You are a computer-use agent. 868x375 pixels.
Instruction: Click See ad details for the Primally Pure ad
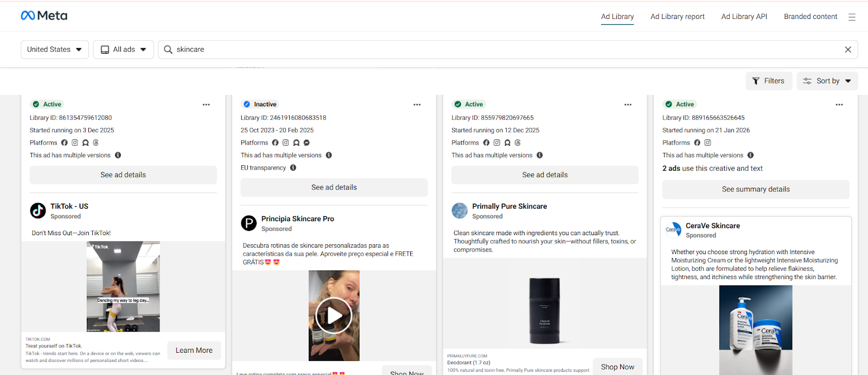point(545,175)
